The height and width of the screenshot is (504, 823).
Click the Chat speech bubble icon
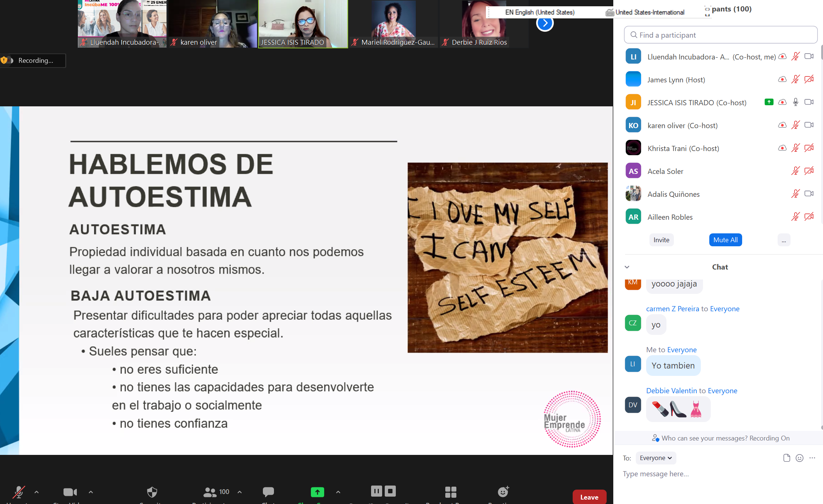pyautogui.click(x=268, y=491)
